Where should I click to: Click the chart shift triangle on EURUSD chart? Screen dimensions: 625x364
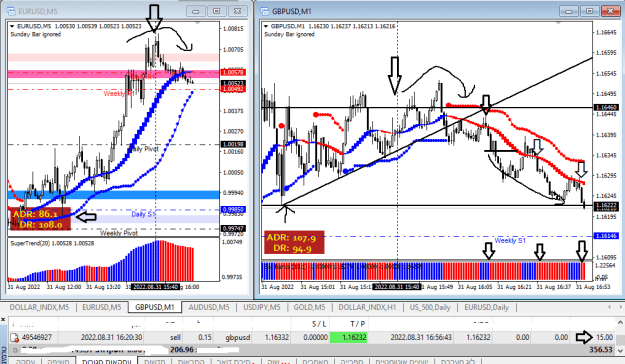coord(198,24)
